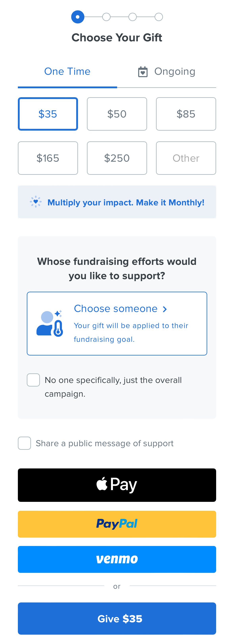Image resolution: width=234 pixels, height=644 pixels.
Task: Expand the 'Choose someone' chevron
Action: pyautogui.click(x=165, y=309)
